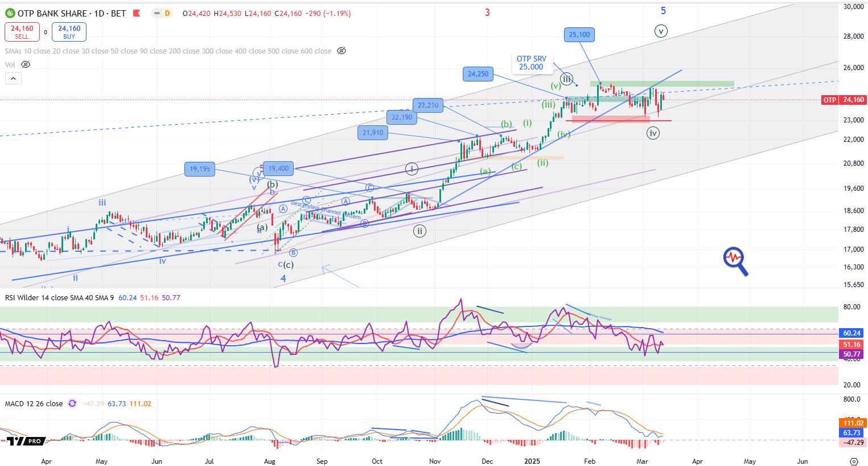Select the SMAs indicator legend text
This screenshot has height=466, width=868.
click(168, 51)
